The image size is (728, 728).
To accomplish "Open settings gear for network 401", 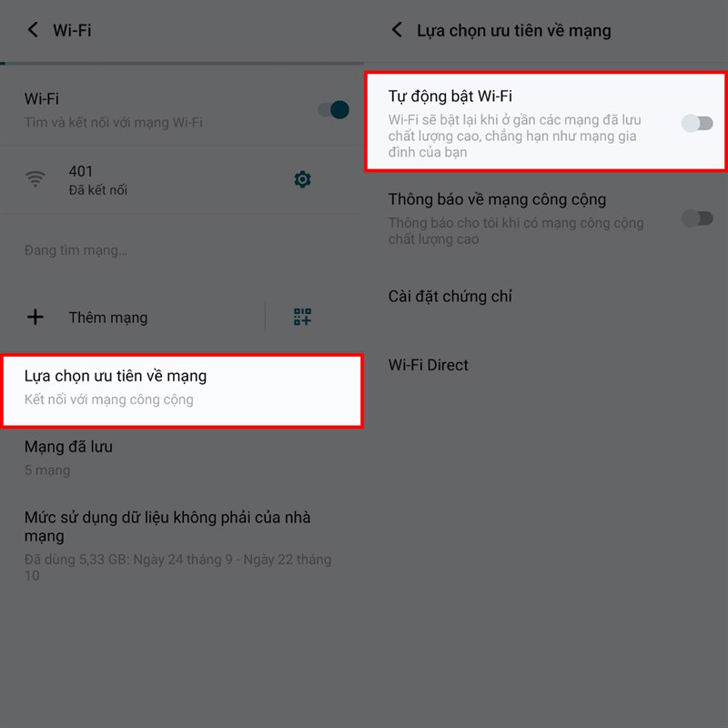I will pyautogui.click(x=302, y=179).
